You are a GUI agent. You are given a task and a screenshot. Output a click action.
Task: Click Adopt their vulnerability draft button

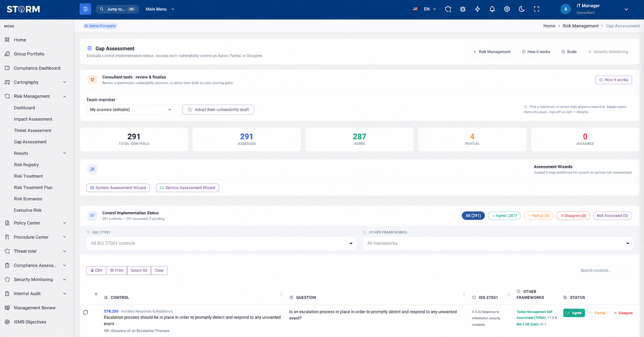coord(218,110)
